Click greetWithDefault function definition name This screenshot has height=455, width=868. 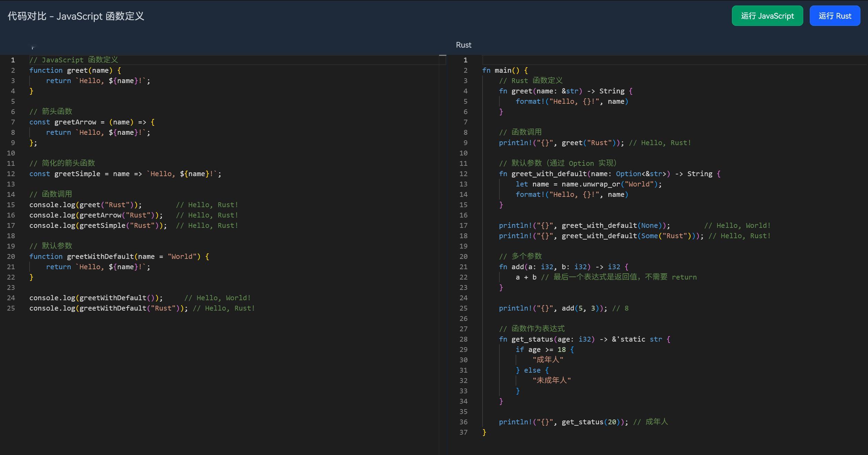[x=100, y=256]
